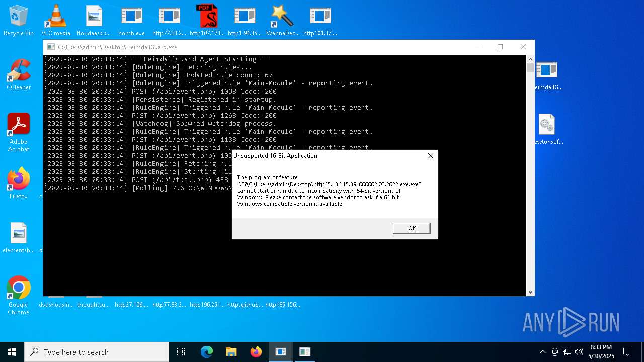Click the 'POST (/api/event.php) 126B' console line
Screen dimensions: 644x362
pos(160,116)
